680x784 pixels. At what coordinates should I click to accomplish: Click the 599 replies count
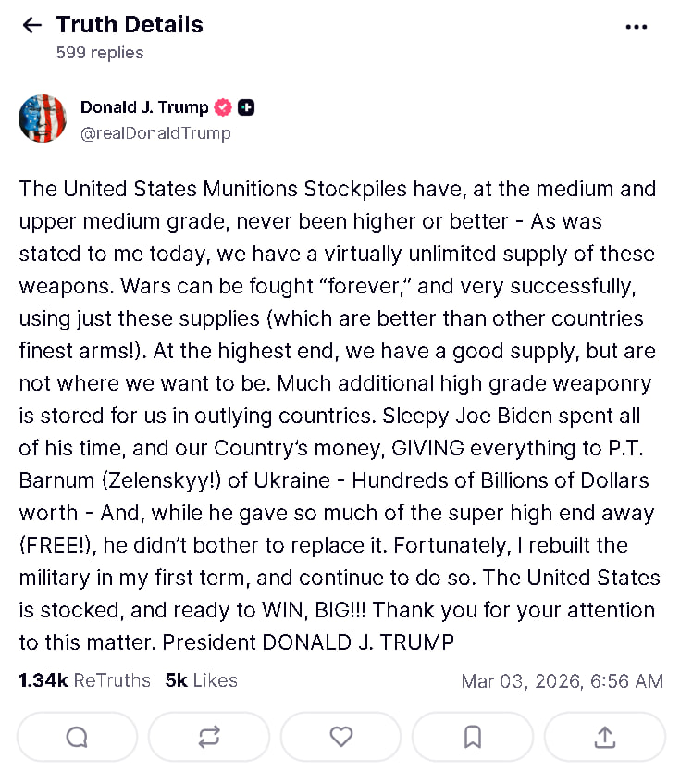click(100, 53)
